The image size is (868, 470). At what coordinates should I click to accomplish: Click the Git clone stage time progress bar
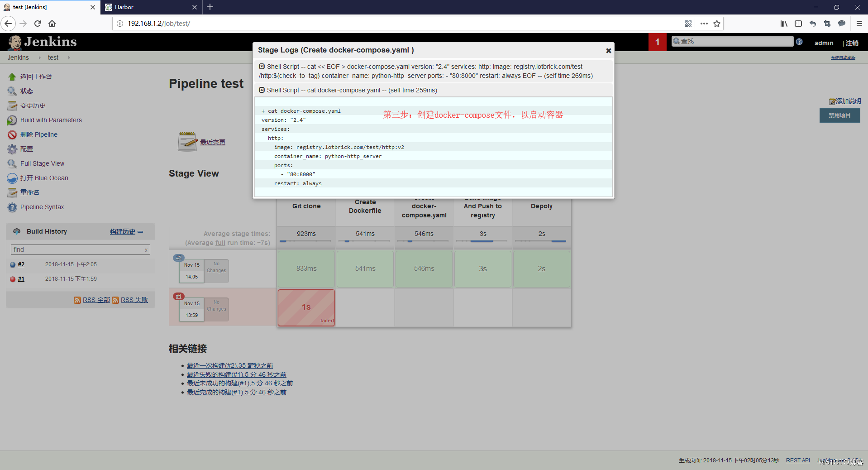click(x=306, y=241)
